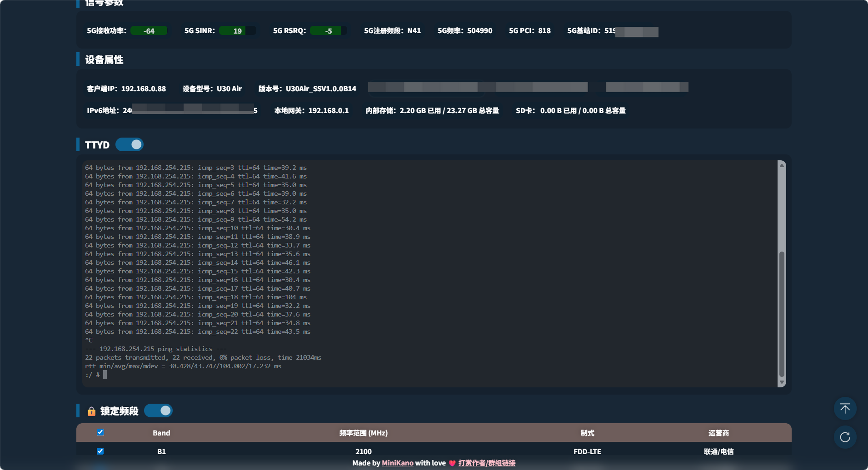
Task: Click the 5G接收功率 signal bar
Action: [149, 31]
